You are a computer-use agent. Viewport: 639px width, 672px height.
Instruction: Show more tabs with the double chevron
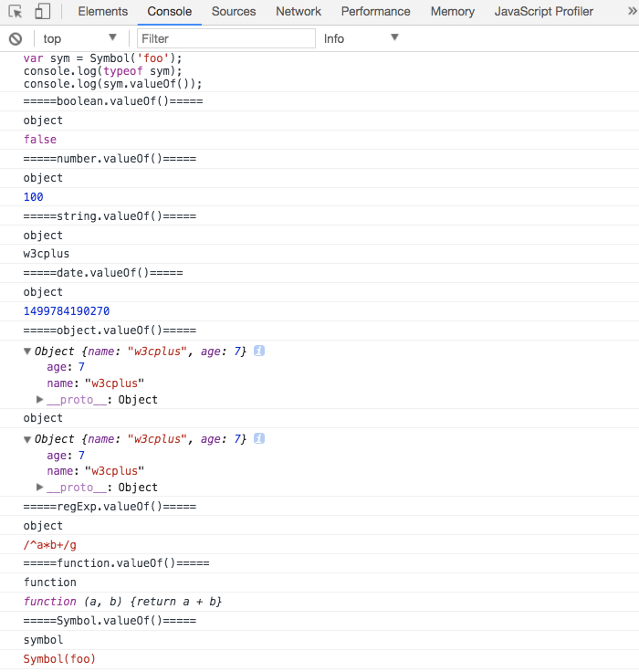pos(632,11)
